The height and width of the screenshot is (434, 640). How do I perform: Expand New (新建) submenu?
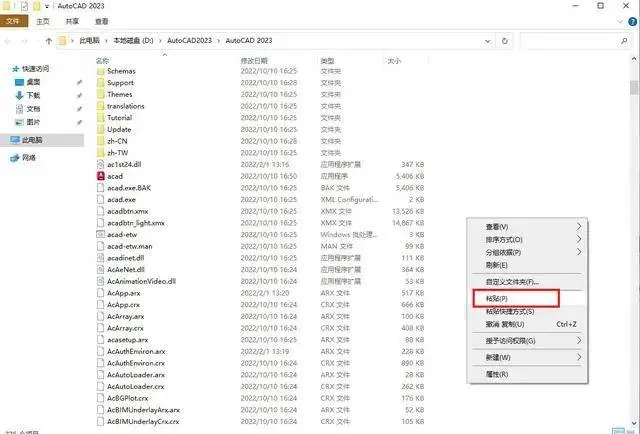579,357
